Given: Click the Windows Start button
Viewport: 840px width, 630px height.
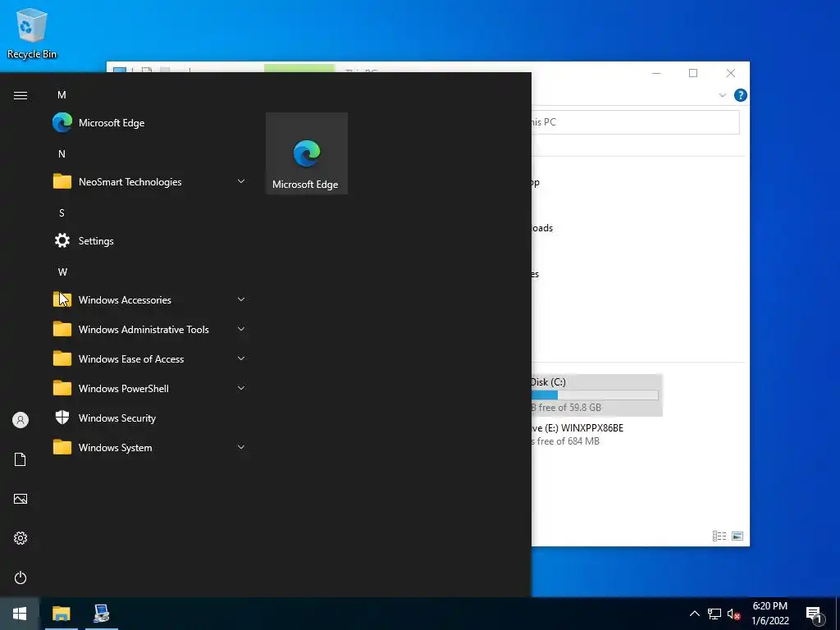Looking at the screenshot, I should (x=20, y=614).
